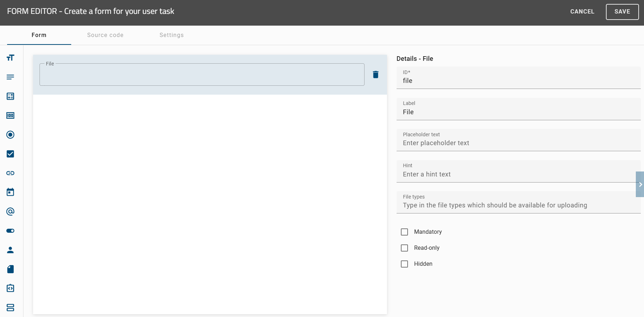Enable the Mandatory checkbox

[x=404, y=232]
